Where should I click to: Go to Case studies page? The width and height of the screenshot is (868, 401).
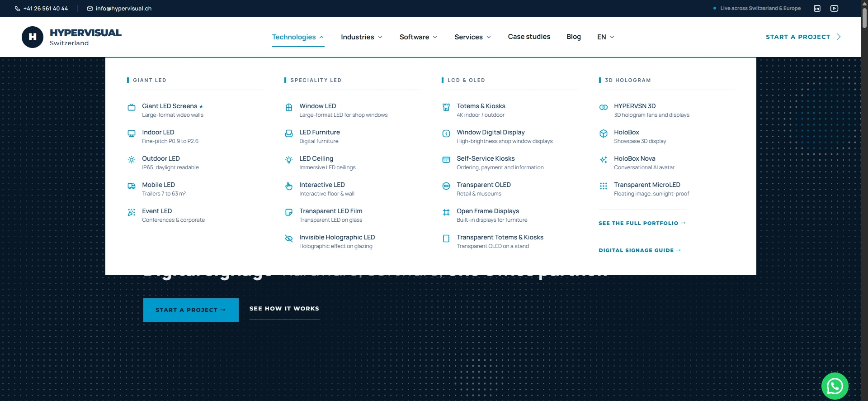pyautogui.click(x=529, y=37)
